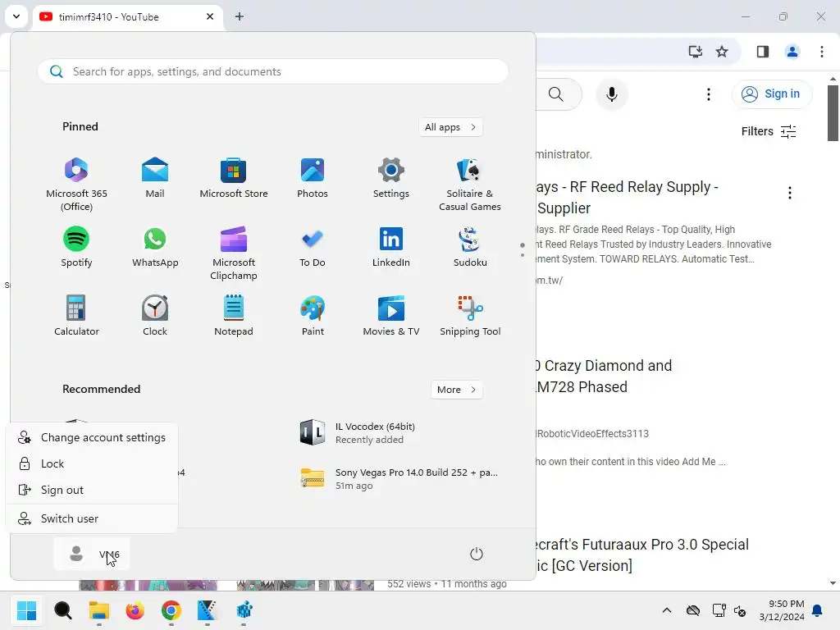Open Snipping Tool

coord(470,315)
